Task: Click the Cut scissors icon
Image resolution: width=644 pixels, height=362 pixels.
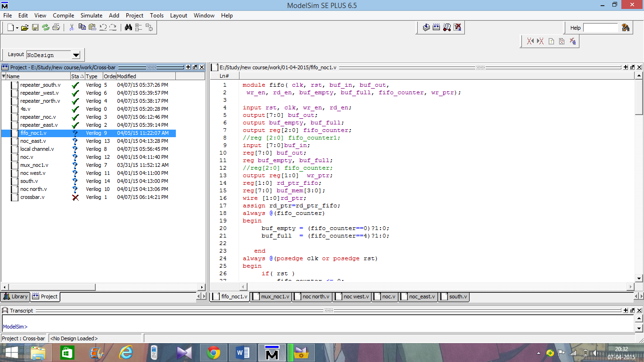Action: click(72, 28)
